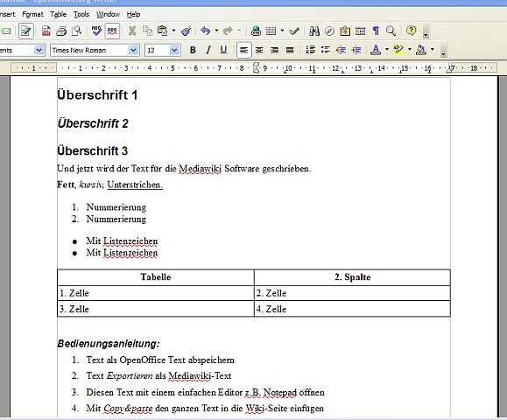This screenshot has height=420, width=507.
Task: Toggle Align Right paragraph button
Action: click(x=275, y=50)
